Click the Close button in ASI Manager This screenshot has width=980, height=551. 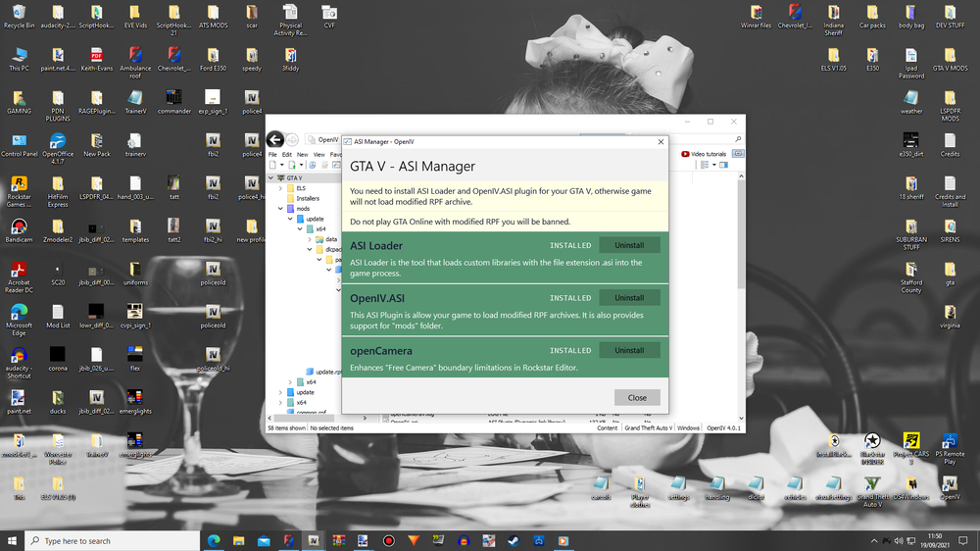point(637,398)
